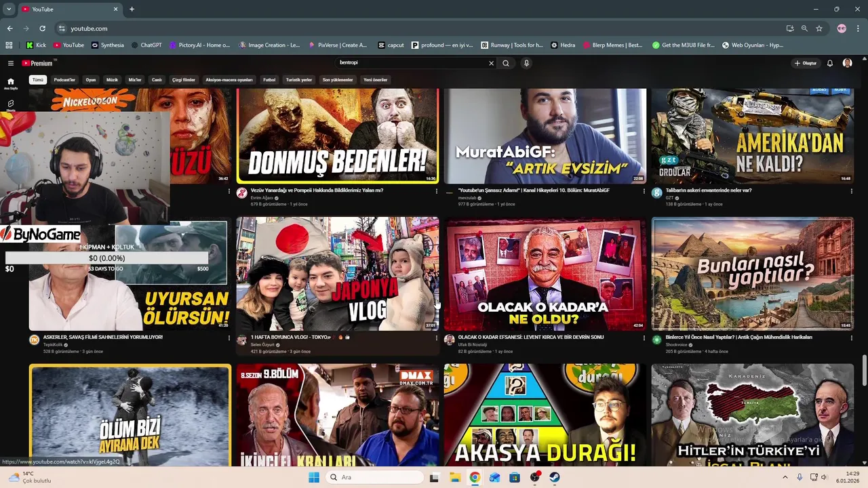Open the Windows Start menu
The height and width of the screenshot is (488, 868).
313,477
